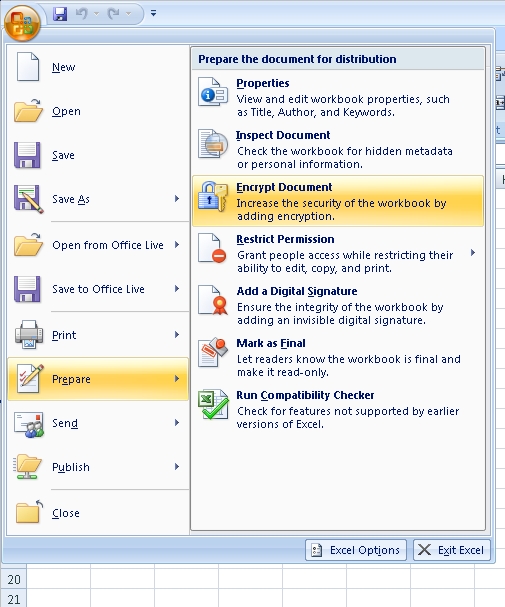Expand the Save As submenu arrow
505x607 pixels.
point(177,199)
